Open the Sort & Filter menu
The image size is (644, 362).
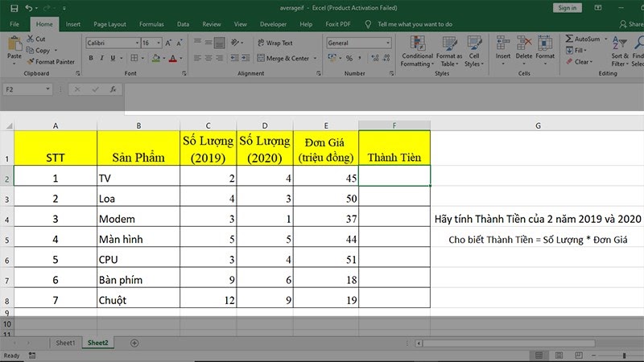(619, 51)
